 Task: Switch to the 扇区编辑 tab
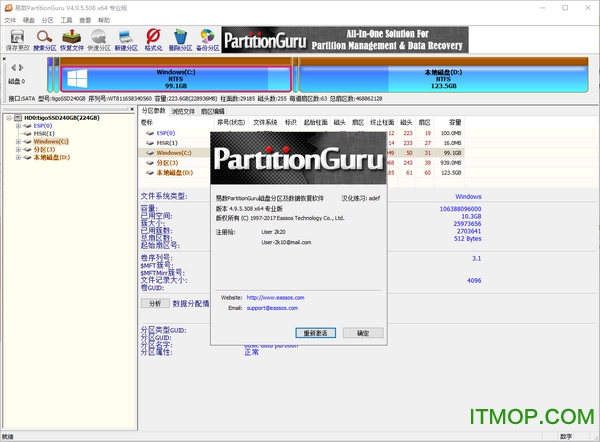pyautogui.click(x=213, y=111)
